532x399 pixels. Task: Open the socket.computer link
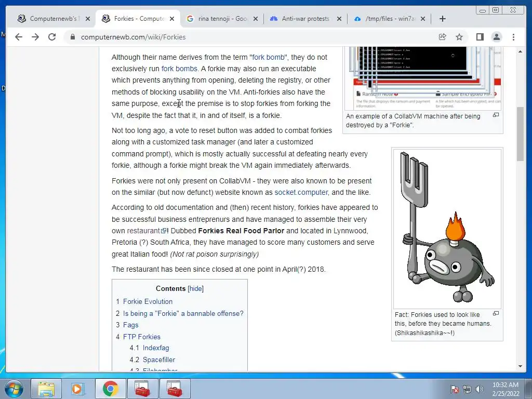point(301,192)
